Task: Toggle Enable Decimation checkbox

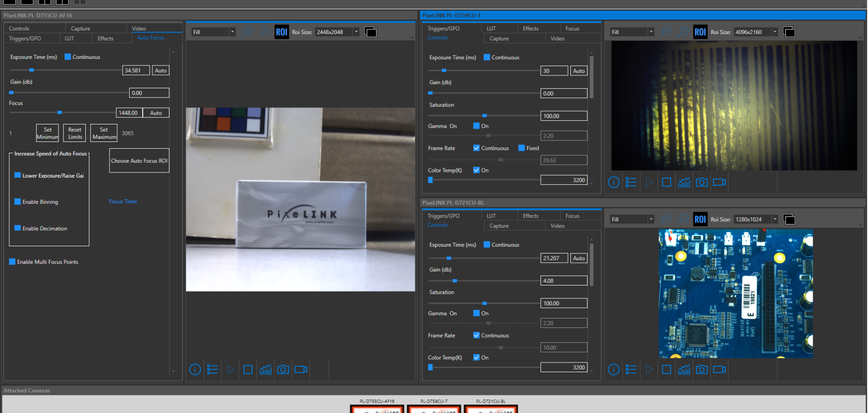Action: click(18, 228)
